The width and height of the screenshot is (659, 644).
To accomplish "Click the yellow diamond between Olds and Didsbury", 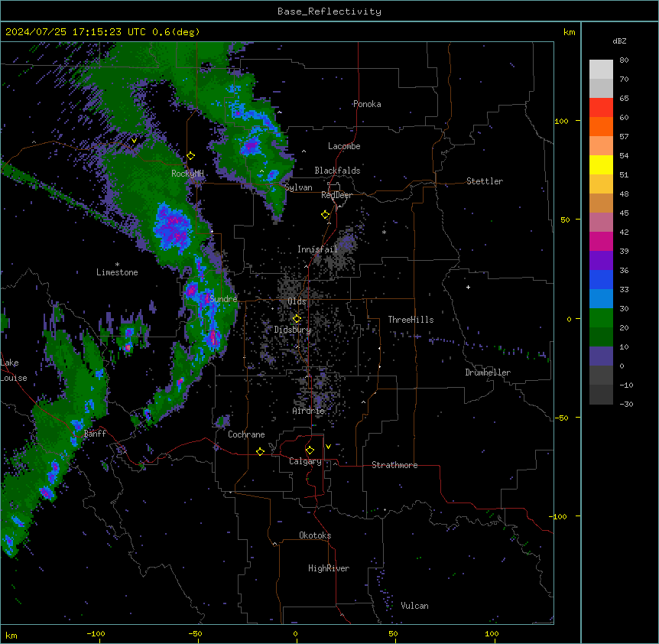I will click(297, 319).
